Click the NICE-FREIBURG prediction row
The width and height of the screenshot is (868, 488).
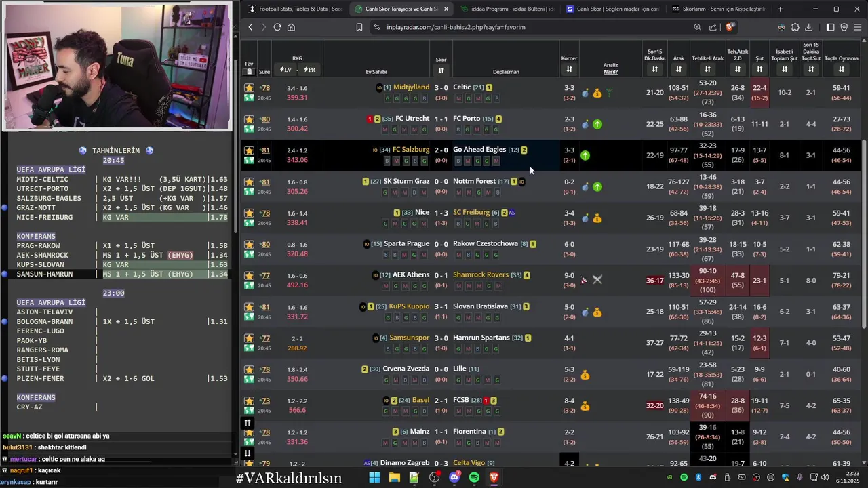123,217
